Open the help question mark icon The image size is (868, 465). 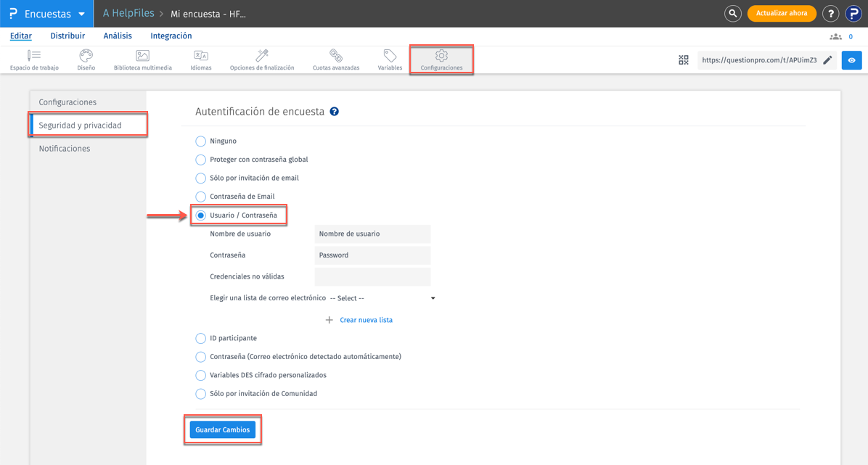pos(830,13)
